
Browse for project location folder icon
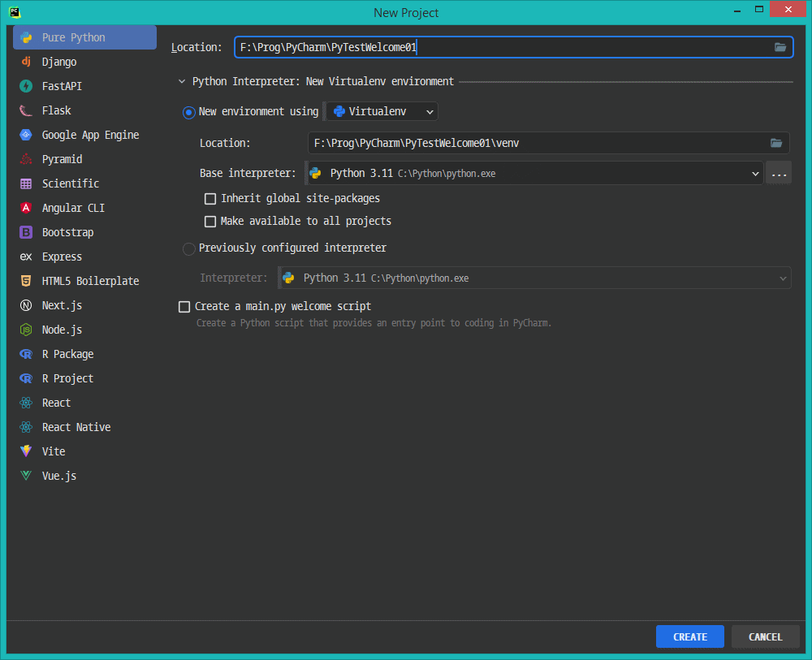[x=780, y=47]
